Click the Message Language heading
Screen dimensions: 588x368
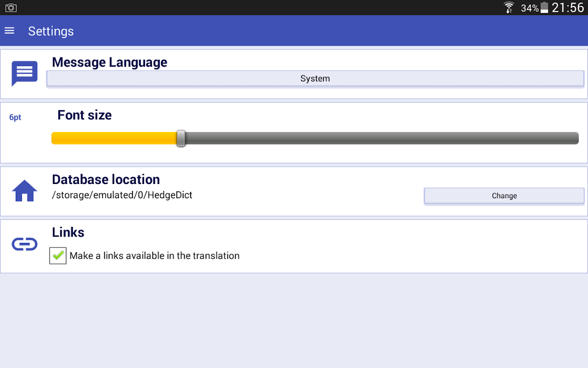pyautogui.click(x=109, y=62)
